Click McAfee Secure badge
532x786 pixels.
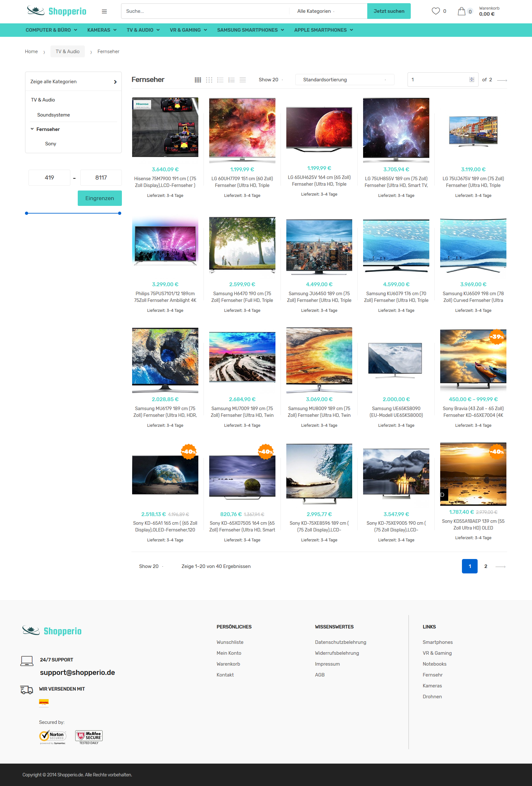89,737
